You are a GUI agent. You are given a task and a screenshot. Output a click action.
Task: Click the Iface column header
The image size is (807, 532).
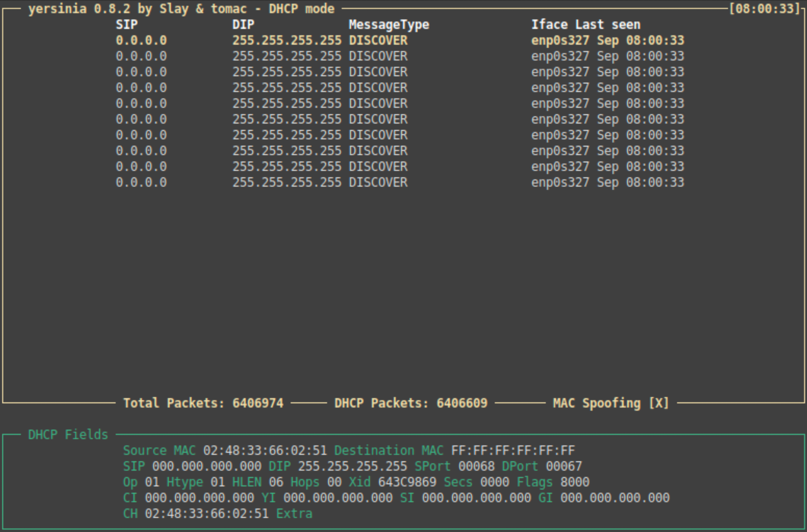pyautogui.click(x=549, y=24)
